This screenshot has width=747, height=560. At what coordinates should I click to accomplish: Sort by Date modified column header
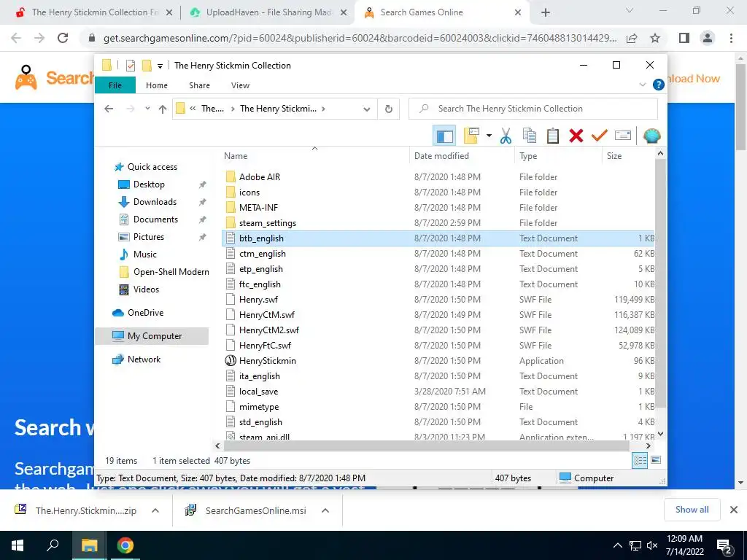(462, 156)
